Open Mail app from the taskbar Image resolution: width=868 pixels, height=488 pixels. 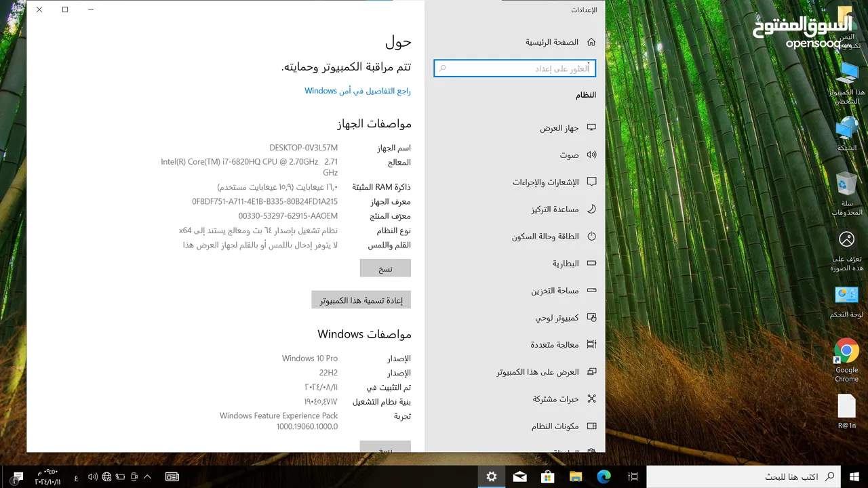(x=519, y=477)
